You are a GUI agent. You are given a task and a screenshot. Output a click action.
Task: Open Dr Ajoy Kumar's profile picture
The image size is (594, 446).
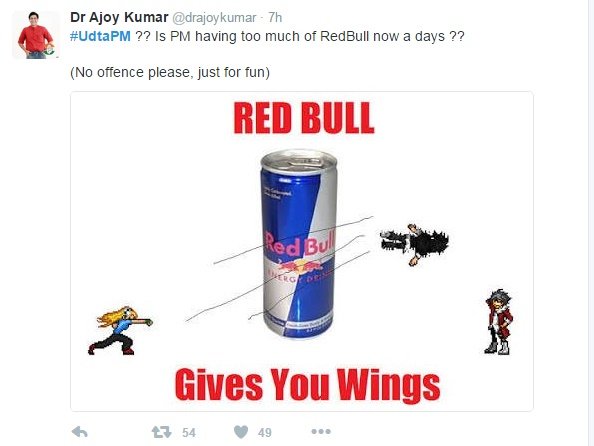click(x=35, y=34)
